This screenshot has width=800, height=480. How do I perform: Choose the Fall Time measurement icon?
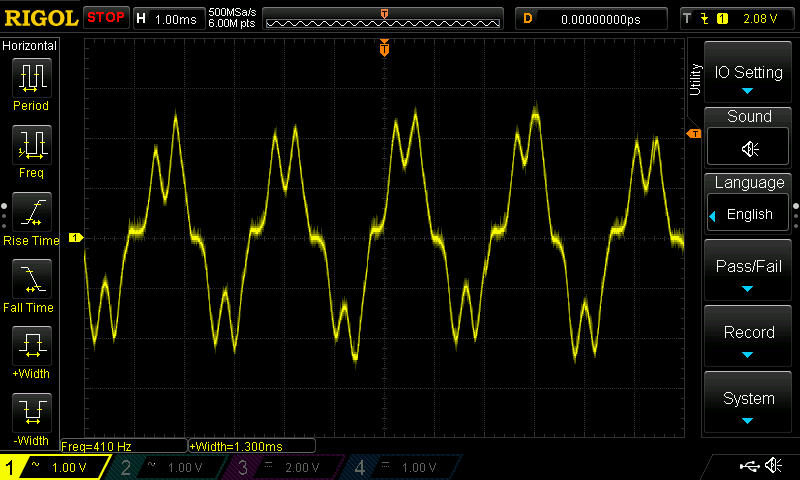[x=31, y=280]
